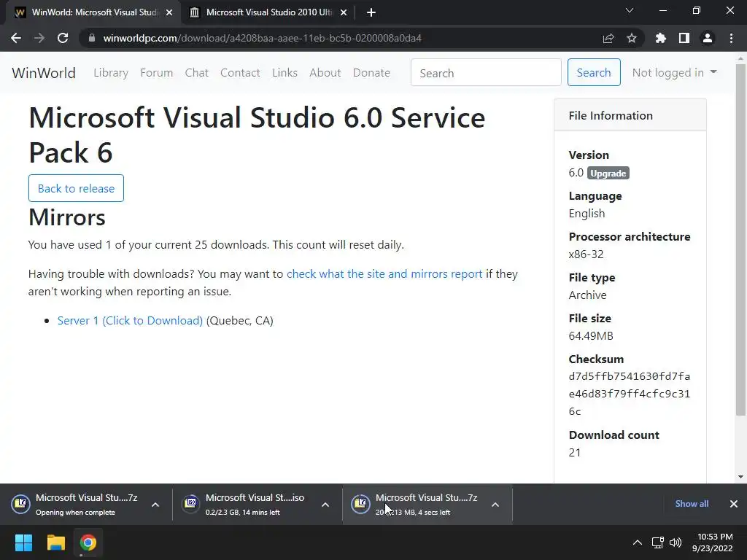Open the Chrome extensions puzzle icon
Screen dimensions: 747x560
[x=661, y=38]
